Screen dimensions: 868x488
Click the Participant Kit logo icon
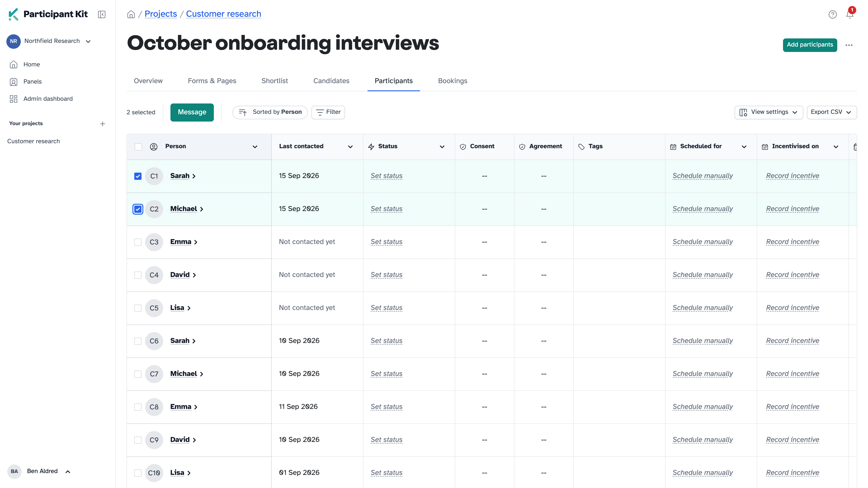[13, 14]
